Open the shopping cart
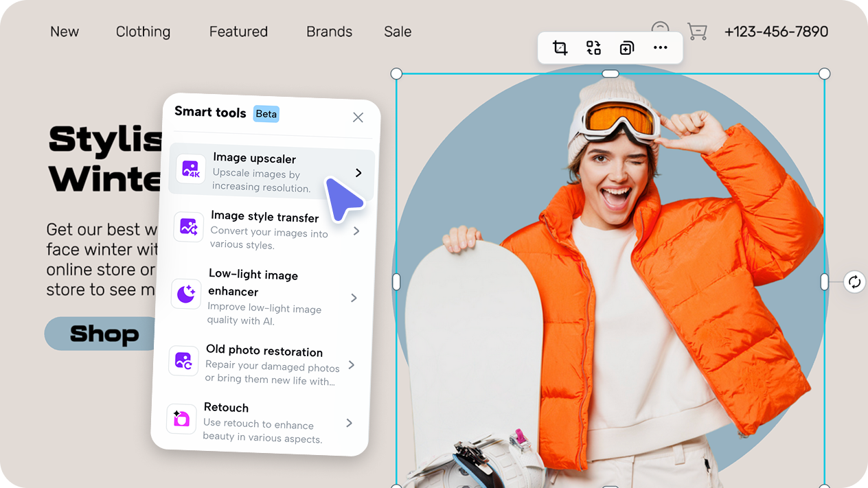868x488 pixels. [697, 32]
